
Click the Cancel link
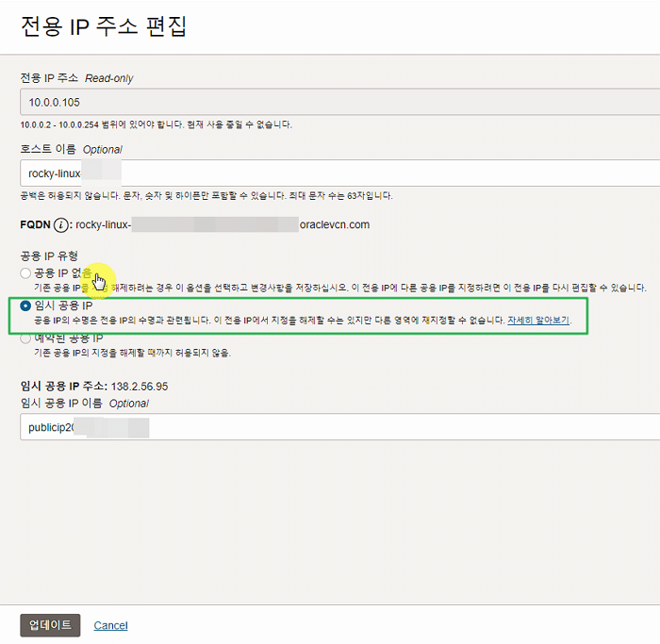pos(110,625)
